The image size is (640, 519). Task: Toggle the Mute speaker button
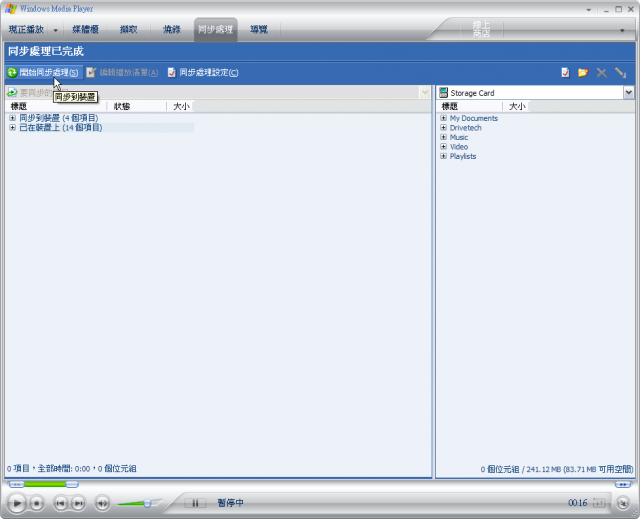(x=102, y=503)
